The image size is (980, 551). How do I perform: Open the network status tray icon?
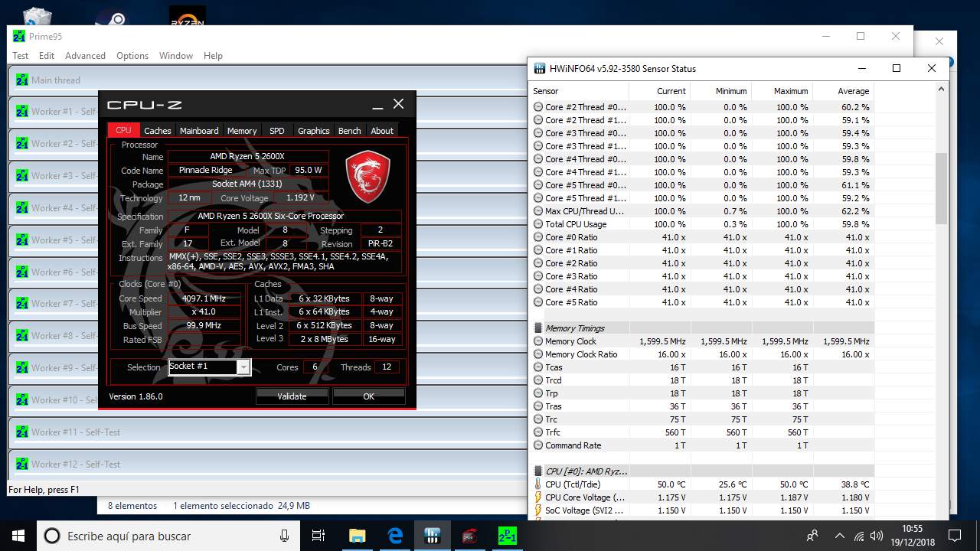(x=859, y=536)
